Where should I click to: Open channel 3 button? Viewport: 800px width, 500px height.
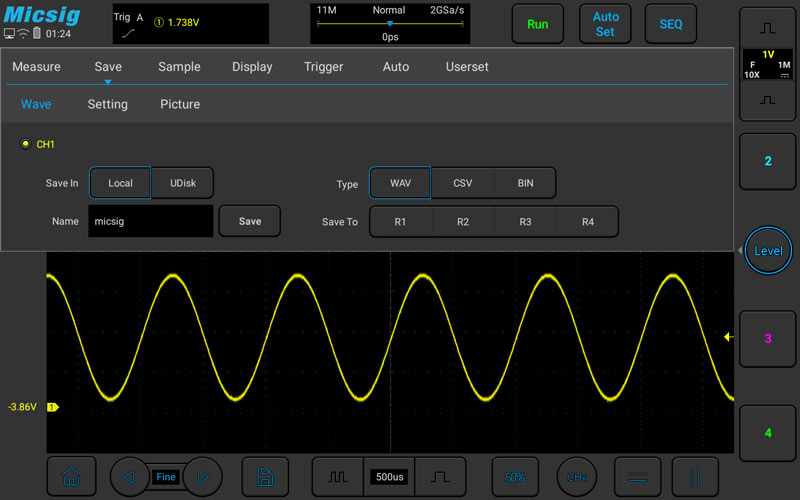point(767,338)
